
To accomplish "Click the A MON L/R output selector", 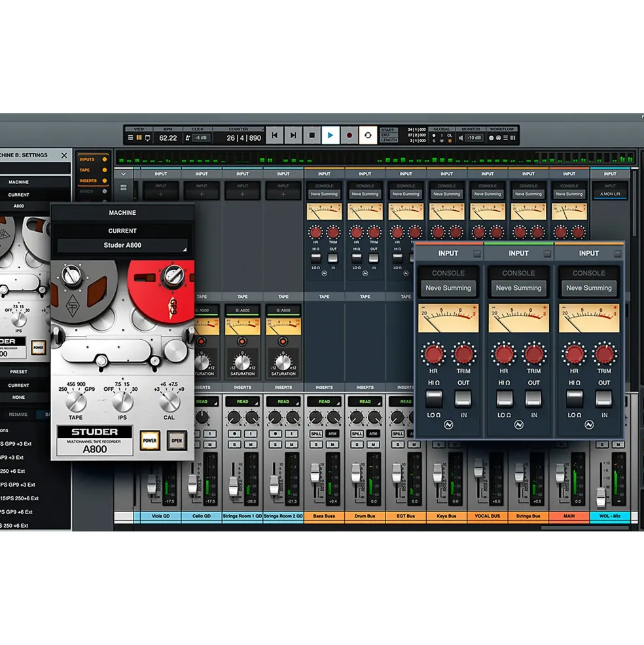I will coord(610,194).
